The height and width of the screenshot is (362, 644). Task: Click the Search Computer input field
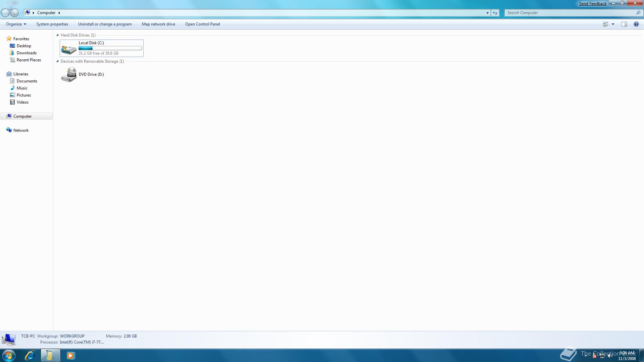tap(570, 13)
